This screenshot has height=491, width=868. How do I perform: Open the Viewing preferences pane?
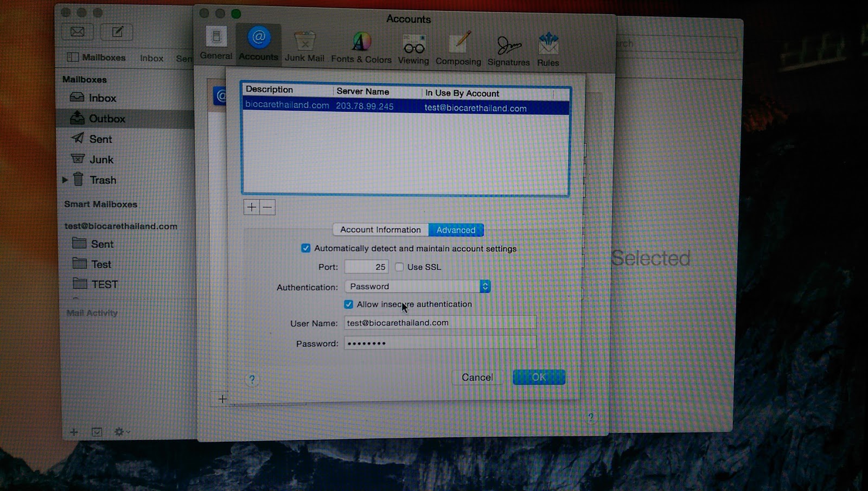click(413, 49)
